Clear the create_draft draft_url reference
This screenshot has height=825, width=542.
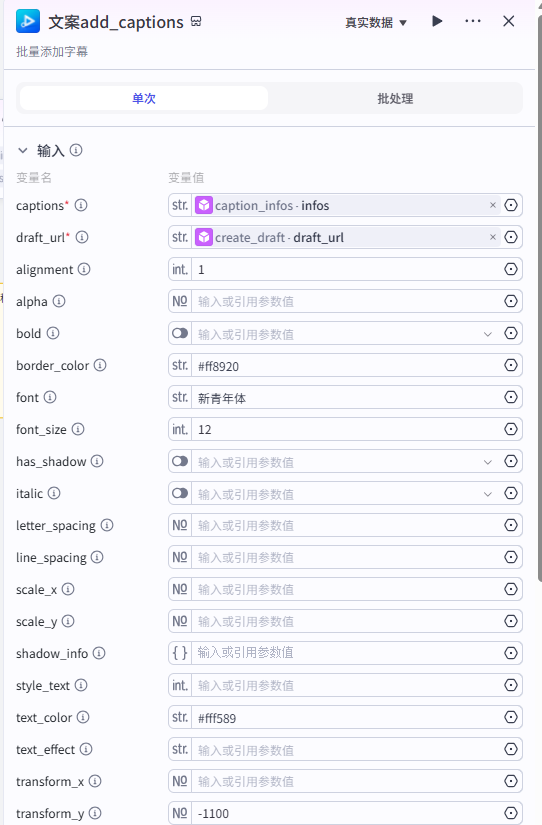(x=493, y=237)
